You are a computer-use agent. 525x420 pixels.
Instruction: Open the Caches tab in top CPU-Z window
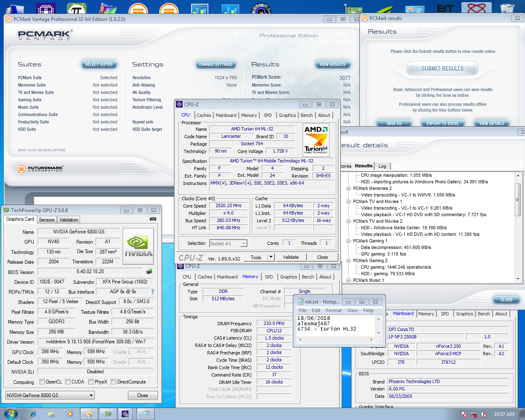pos(203,116)
